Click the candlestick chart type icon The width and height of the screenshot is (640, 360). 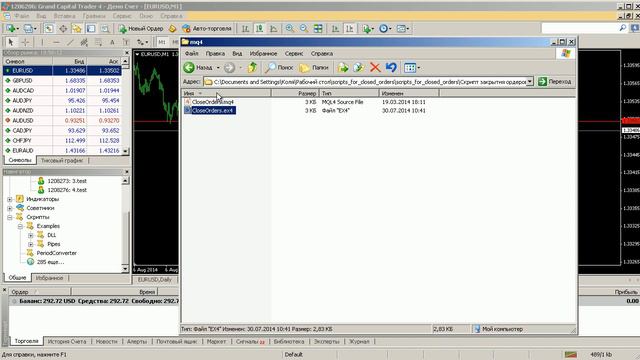point(260,29)
